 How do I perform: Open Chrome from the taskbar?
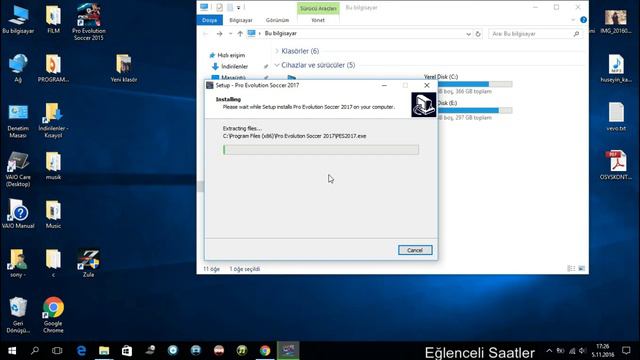point(265,351)
